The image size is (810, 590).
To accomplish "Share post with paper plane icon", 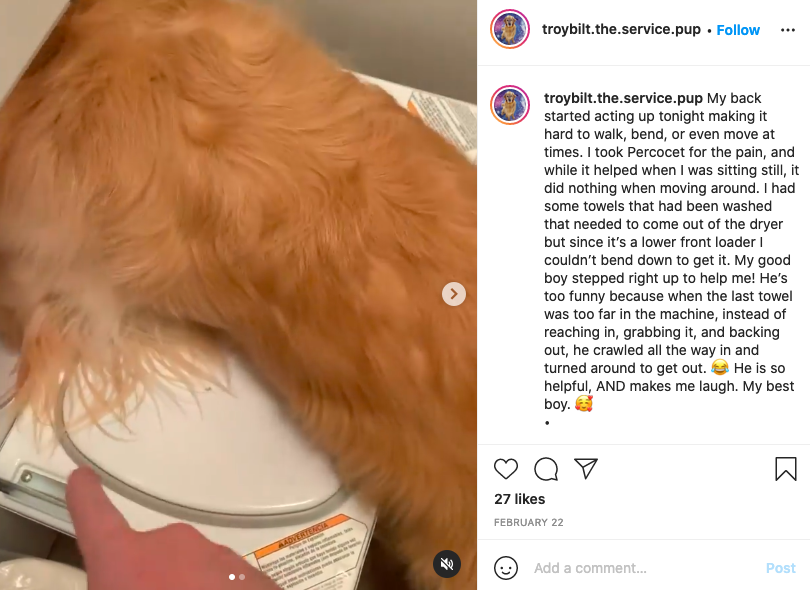I will coord(586,469).
